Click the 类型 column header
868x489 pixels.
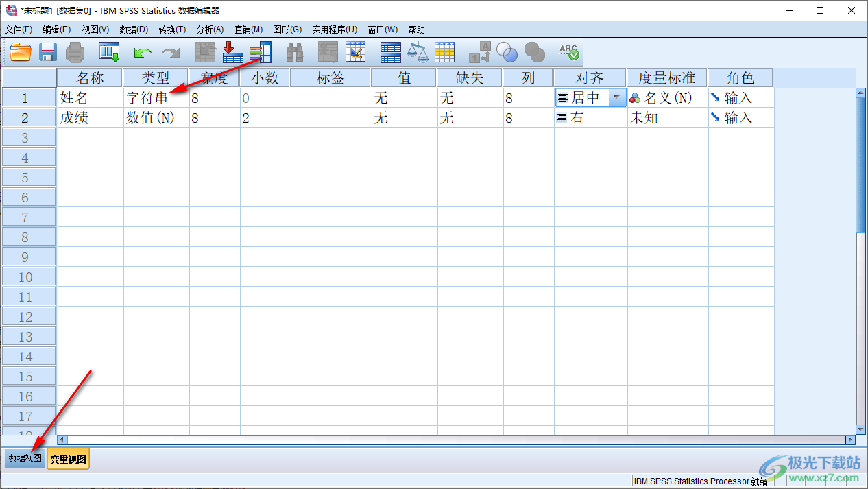[156, 77]
